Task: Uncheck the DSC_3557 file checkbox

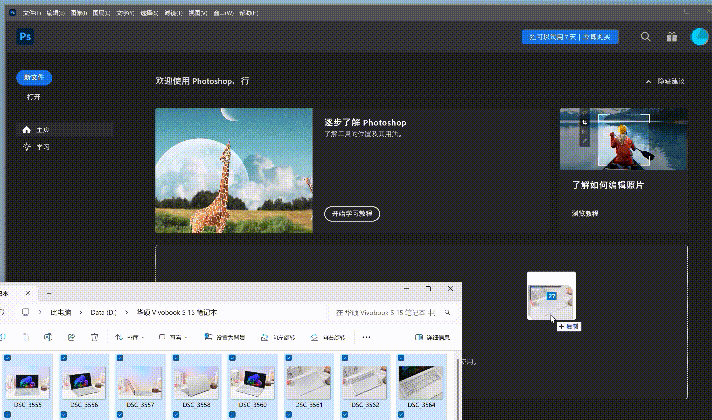Action: (x=120, y=358)
